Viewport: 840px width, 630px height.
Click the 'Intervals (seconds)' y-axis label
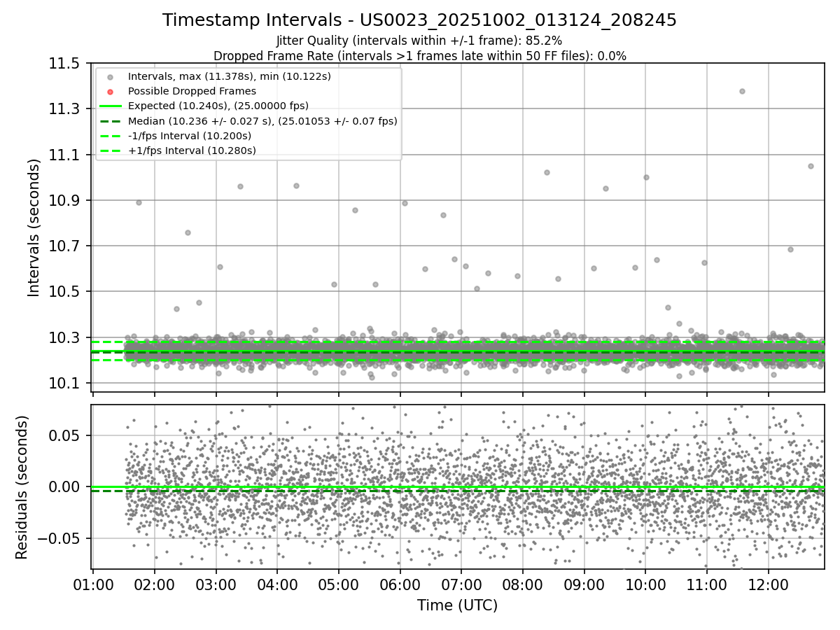pos(34,227)
